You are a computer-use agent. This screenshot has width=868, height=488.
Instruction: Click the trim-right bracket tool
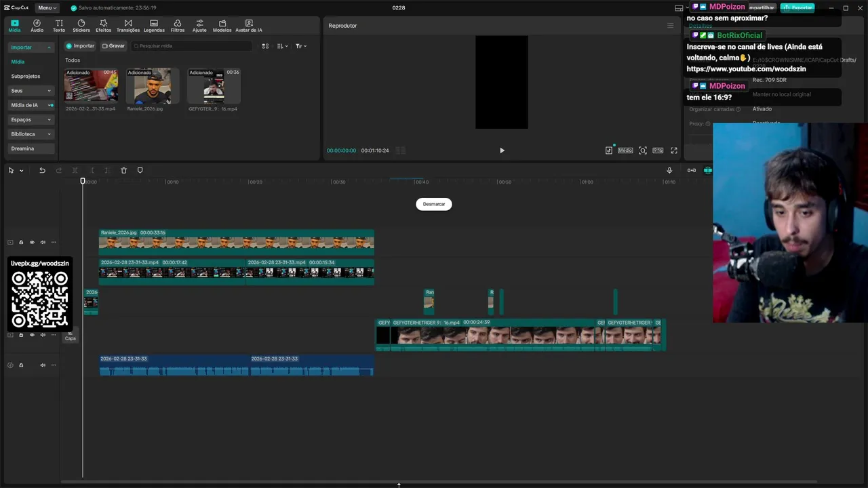pos(107,170)
